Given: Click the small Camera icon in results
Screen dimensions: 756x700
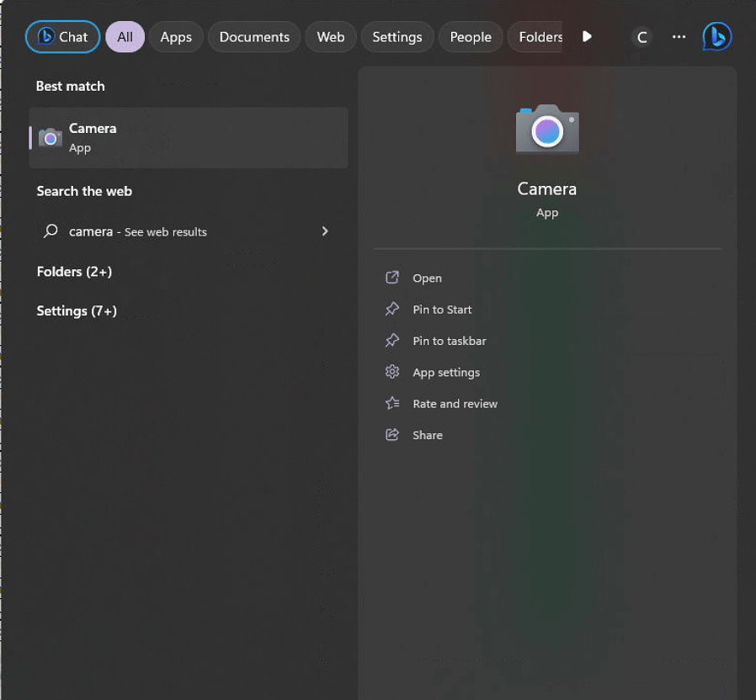Looking at the screenshot, I should point(51,138).
